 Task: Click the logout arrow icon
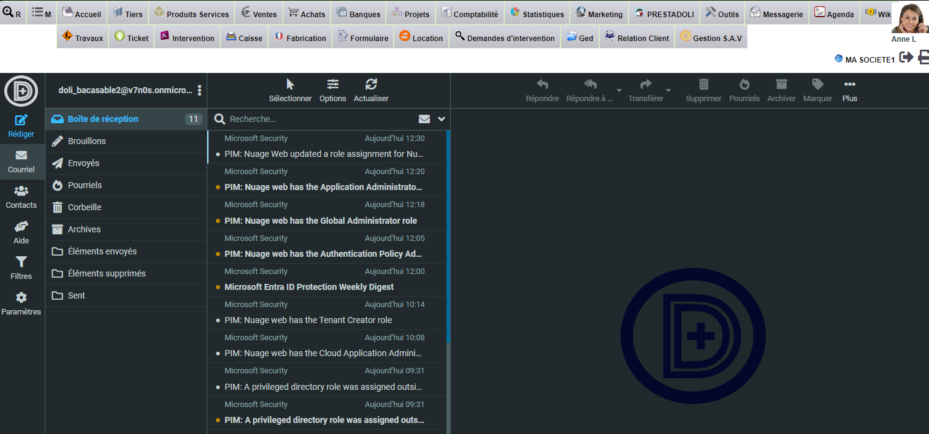click(906, 57)
